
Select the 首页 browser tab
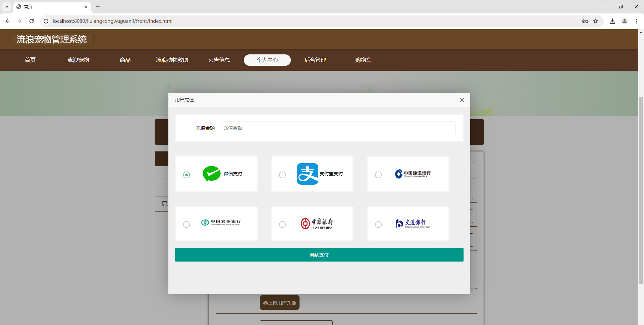52,7
